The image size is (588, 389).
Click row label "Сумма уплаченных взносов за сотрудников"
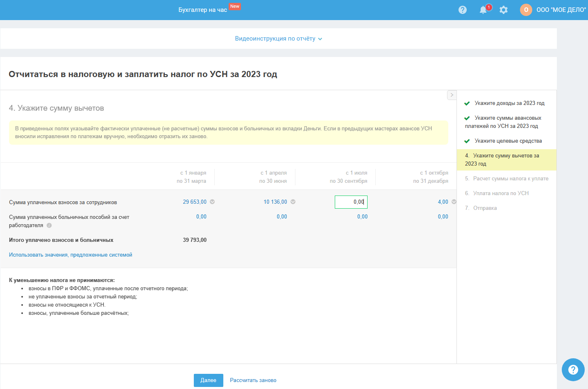point(63,202)
